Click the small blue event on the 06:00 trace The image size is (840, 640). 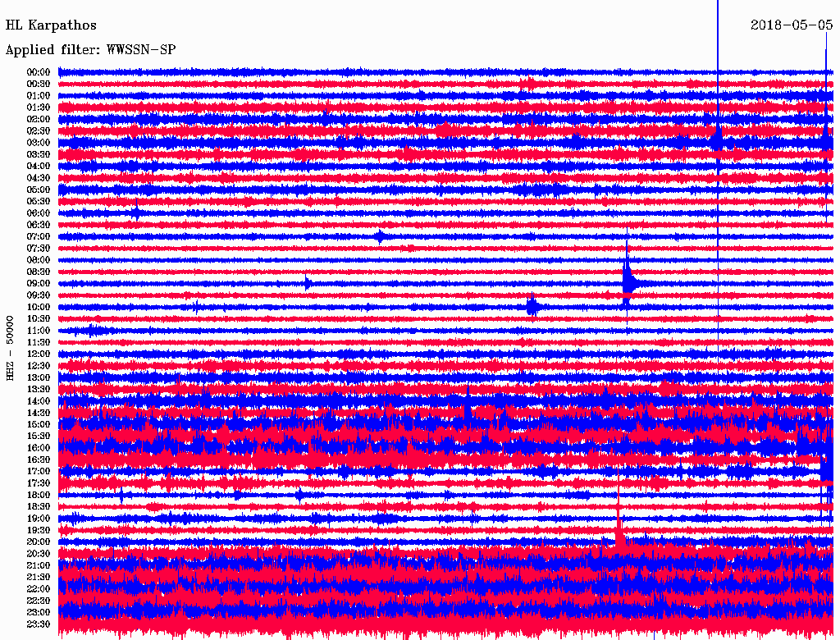[136, 211]
